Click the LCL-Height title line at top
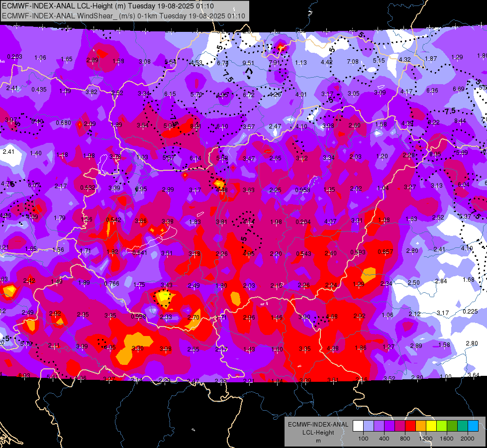 click(x=108, y=6)
